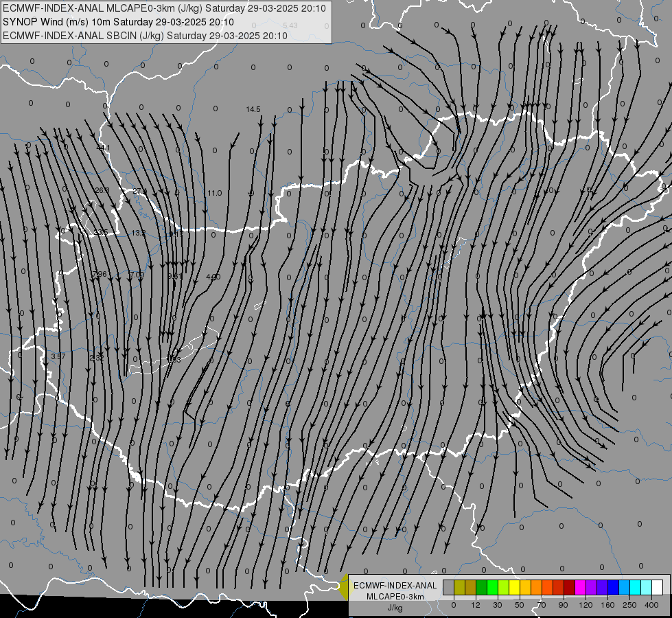Click the MLCAPE0-3km layer title line at top
Screen dimensions: 672x618
pyautogui.click(x=164, y=8)
